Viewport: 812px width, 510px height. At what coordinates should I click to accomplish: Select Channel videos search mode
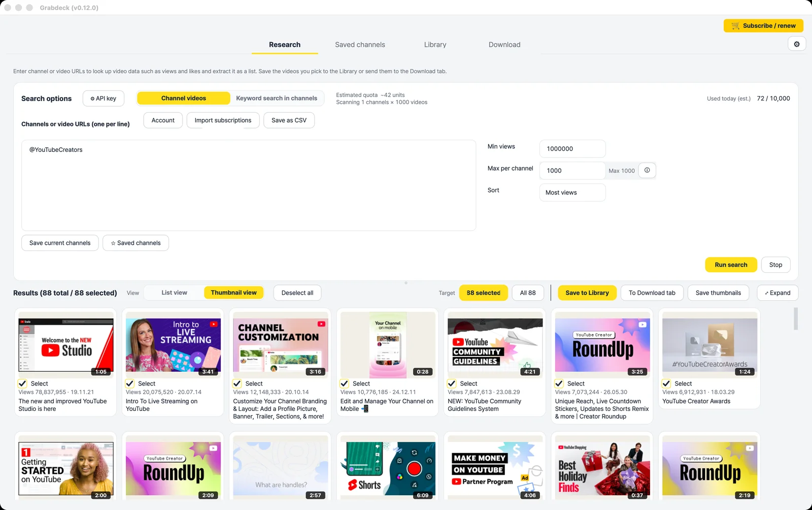tap(184, 98)
